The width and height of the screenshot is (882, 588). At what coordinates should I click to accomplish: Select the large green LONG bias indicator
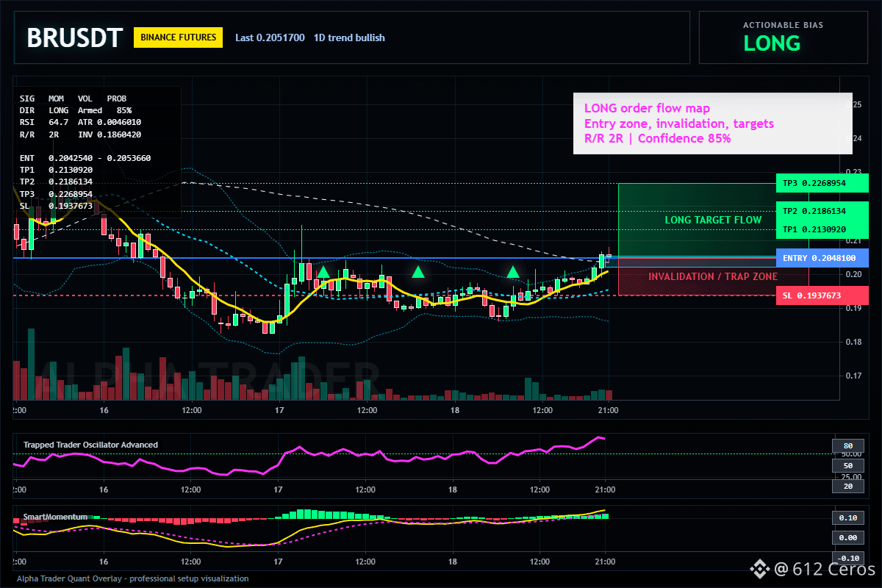click(772, 43)
